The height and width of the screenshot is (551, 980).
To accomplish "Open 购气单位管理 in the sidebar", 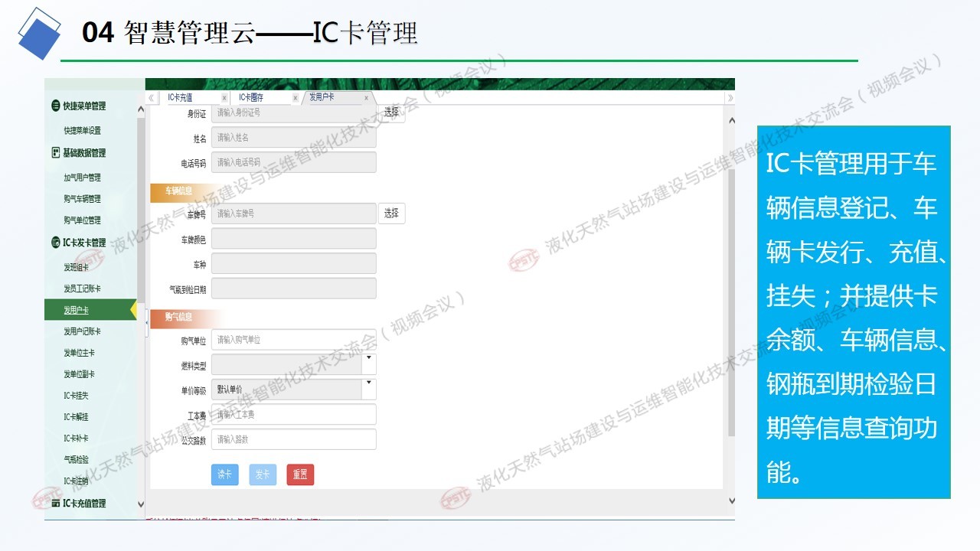I will (82, 220).
